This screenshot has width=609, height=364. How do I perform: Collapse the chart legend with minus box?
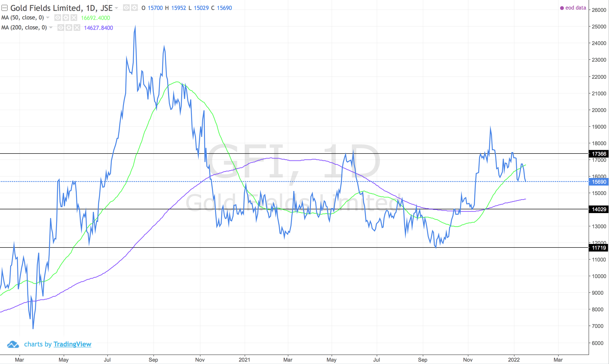(x=5, y=8)
